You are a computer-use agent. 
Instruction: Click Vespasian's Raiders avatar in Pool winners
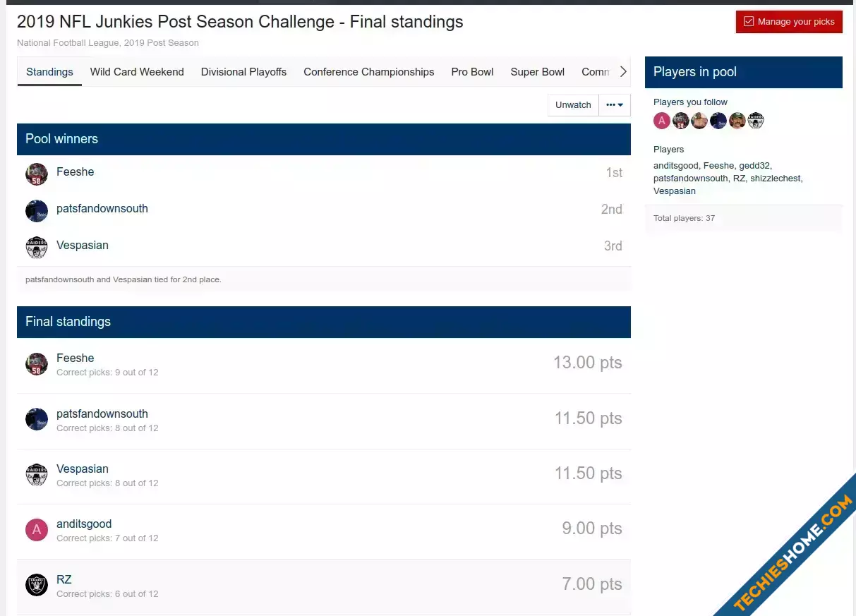tap(37, 247)
